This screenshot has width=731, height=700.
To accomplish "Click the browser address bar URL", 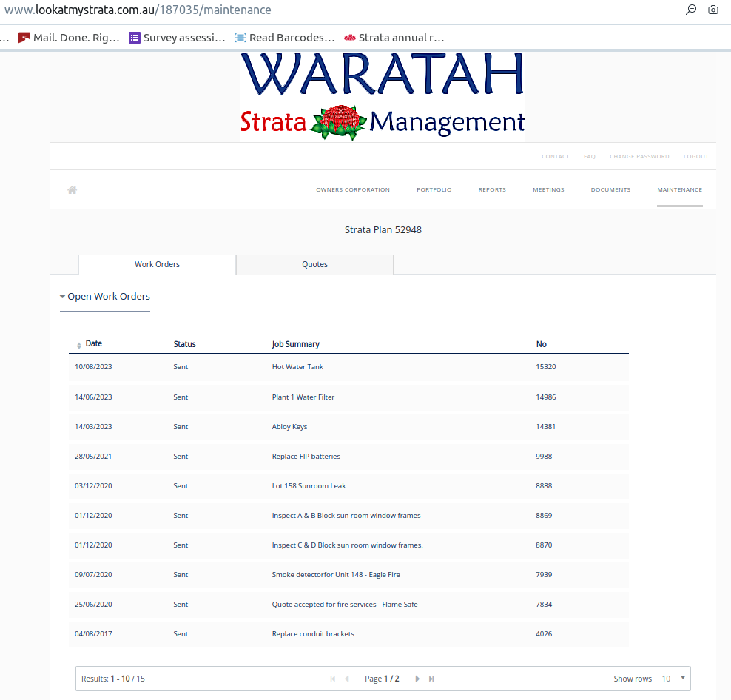I will point(138,10).
